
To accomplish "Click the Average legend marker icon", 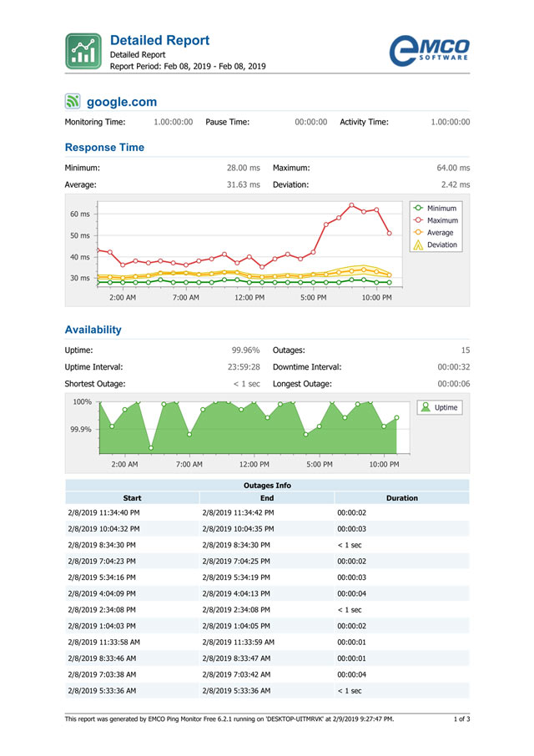I will [418, 232].
